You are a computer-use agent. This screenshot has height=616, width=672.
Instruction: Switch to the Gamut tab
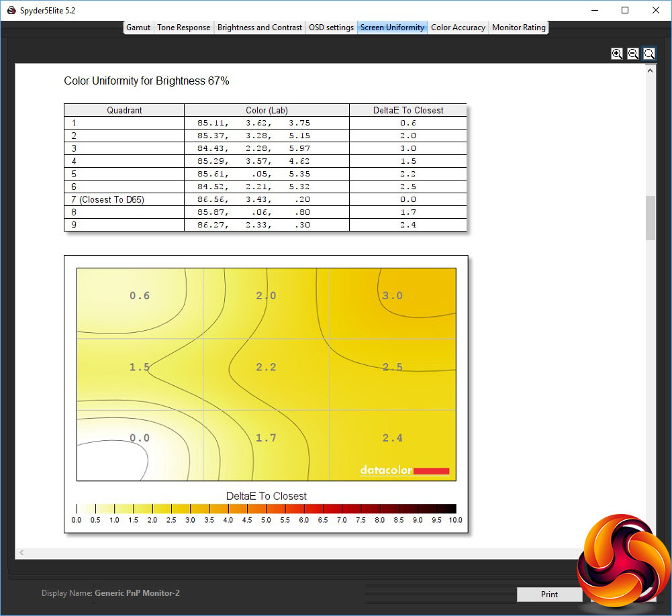point(138,28)
